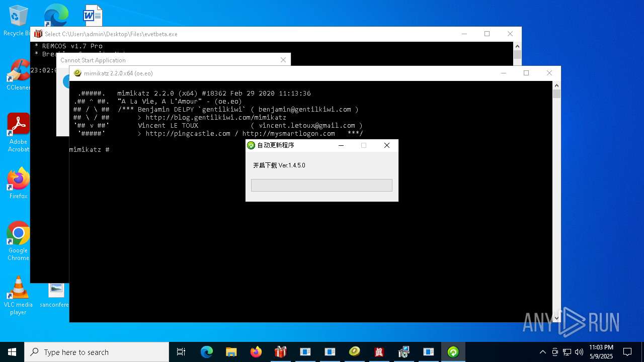Open the notification center
Viewport: 644px width, 362px height.
click(x=627, y=352)
